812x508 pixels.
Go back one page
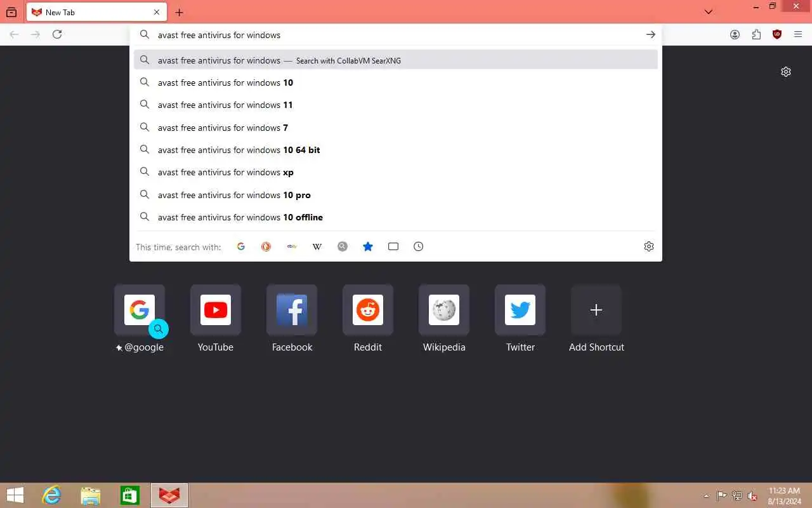click(x=14, y=34)
